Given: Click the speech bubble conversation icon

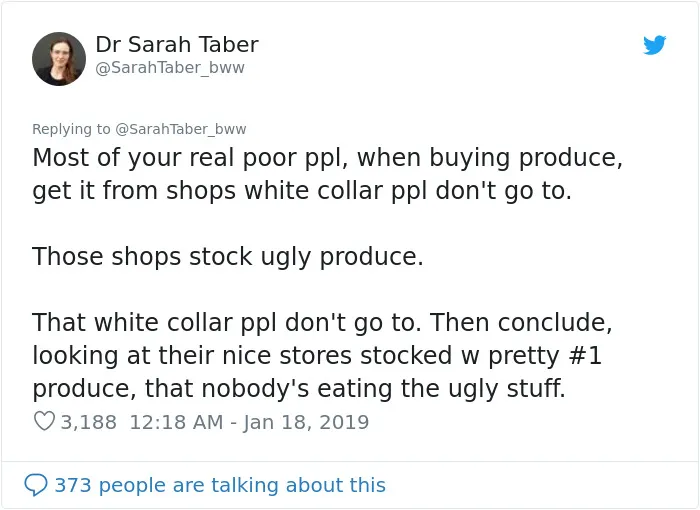Looking at the screenshot, I should tap(36, 485).
